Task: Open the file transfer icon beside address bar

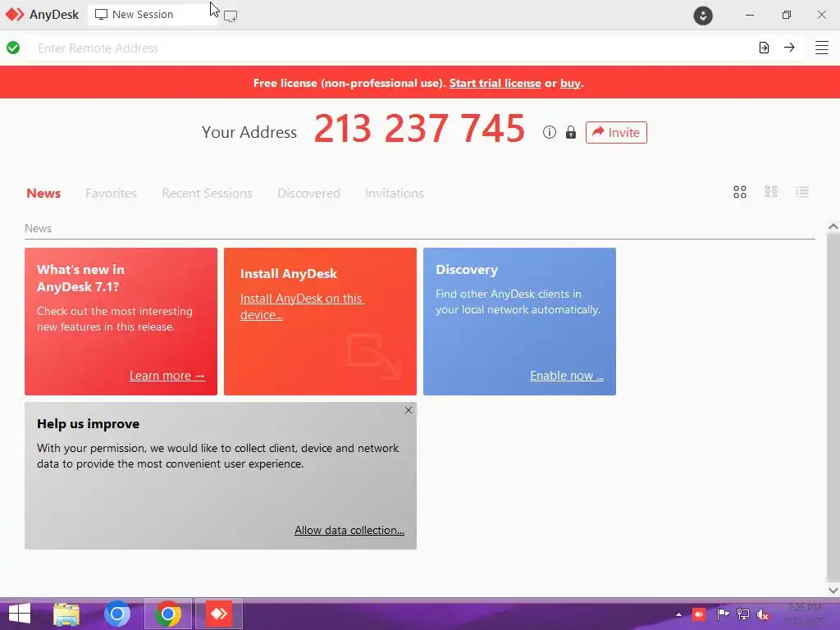Action: pos(764,48)
